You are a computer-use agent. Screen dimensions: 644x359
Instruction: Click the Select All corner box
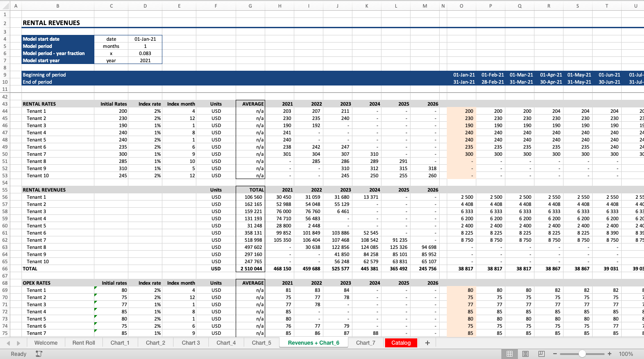(5, 6)
